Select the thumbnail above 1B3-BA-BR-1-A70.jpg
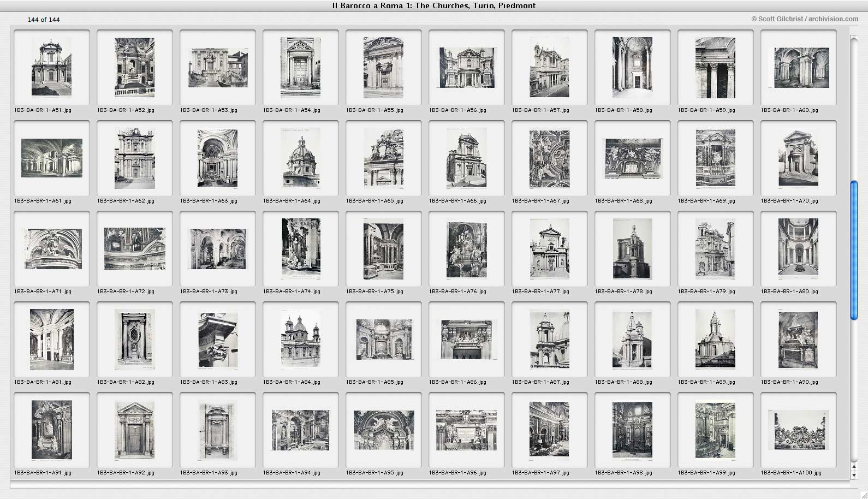Screen dimensions: 868x499 coord(799,158)
